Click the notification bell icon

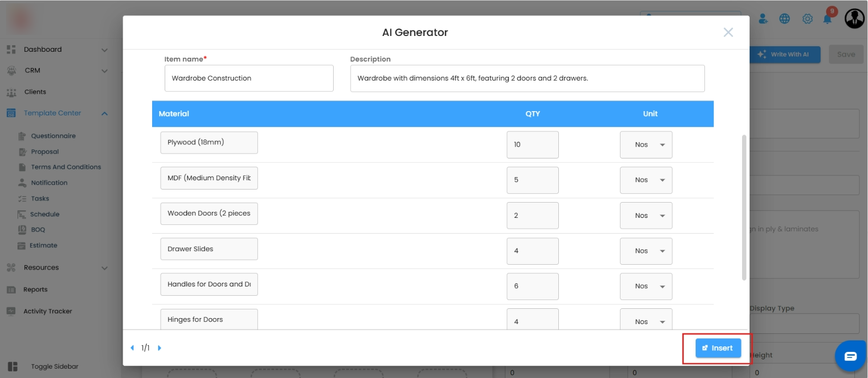tap(828, 19)
